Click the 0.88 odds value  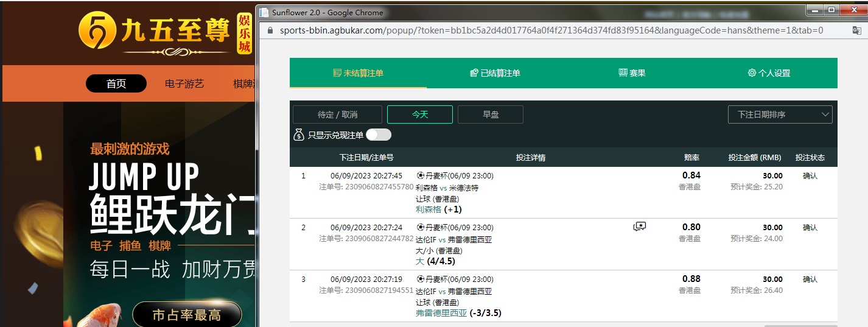pyautogui.click(x=691, y=279)
